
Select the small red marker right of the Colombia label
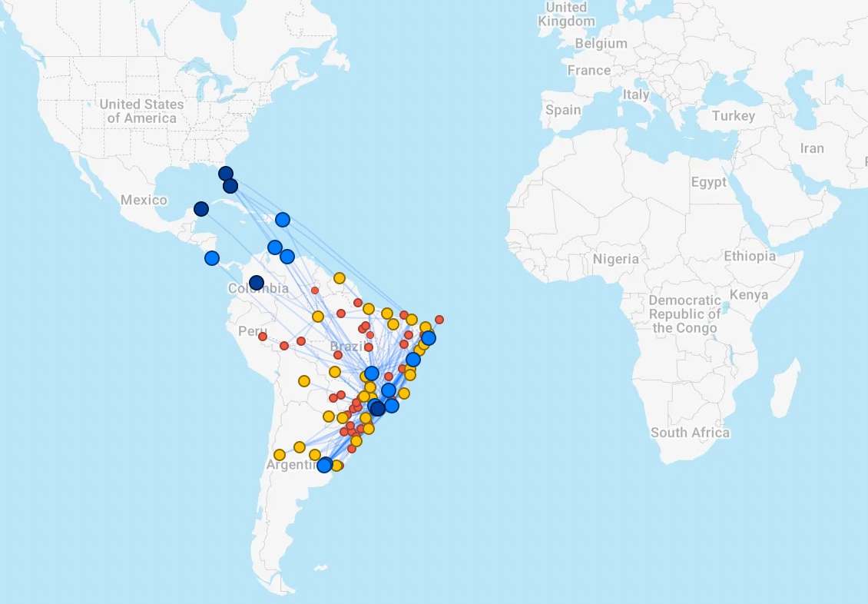click(x=315, y=290)
